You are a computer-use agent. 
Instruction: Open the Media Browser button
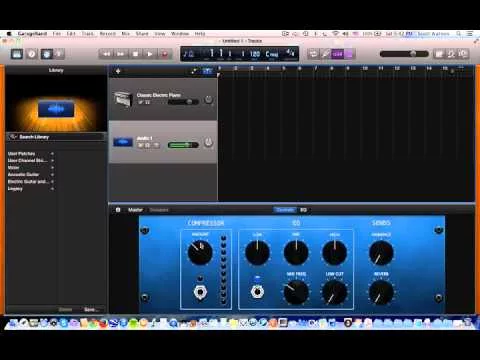click(463, 54)
